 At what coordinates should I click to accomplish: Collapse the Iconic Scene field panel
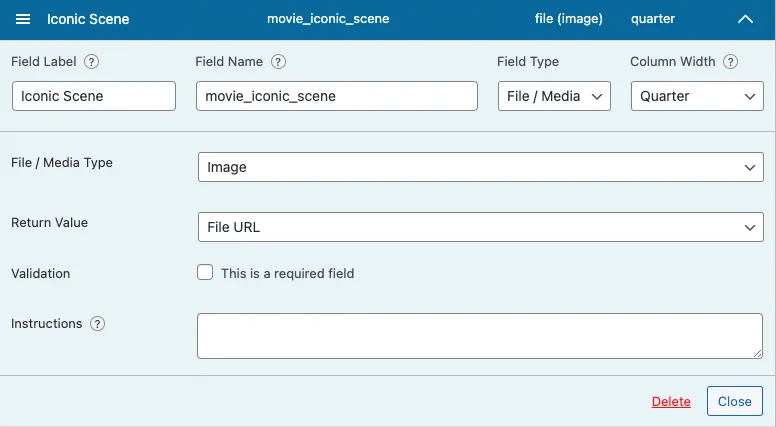pos(745,19)
